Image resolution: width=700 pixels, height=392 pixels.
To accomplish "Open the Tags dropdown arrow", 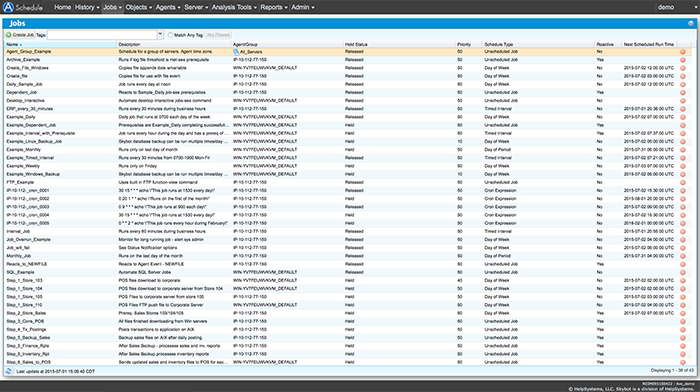I will pos(160,34).
